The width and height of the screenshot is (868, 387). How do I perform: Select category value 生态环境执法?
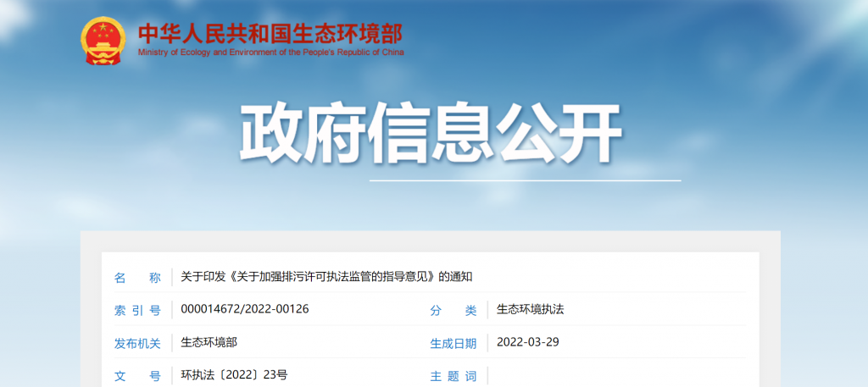tap(531, 310)
